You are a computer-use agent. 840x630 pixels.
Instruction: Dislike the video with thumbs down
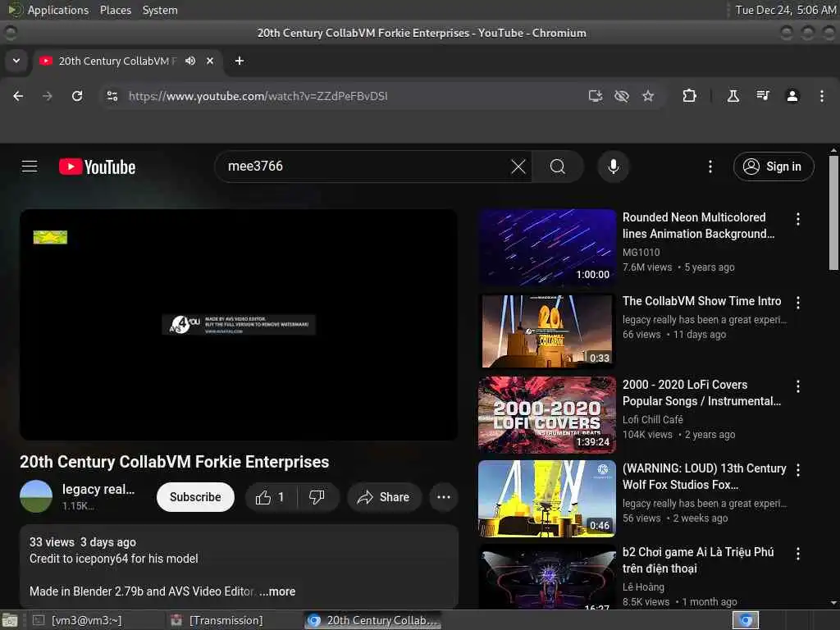[317, 498]
